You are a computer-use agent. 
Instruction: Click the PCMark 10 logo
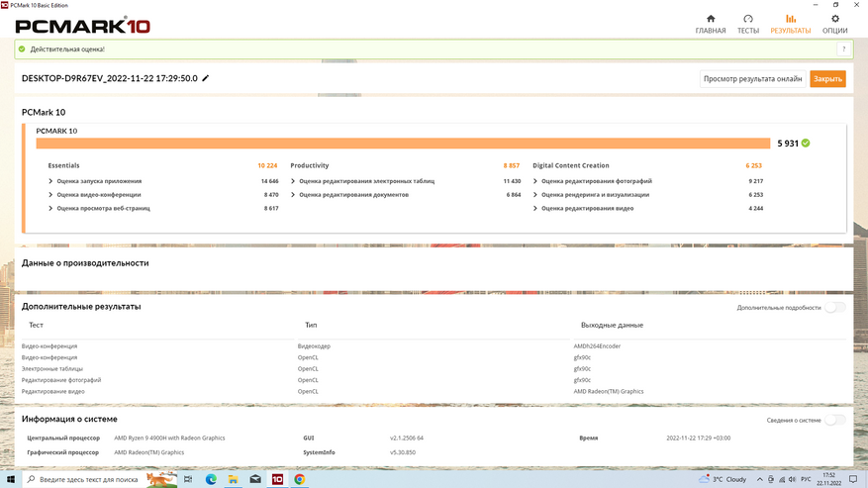click(x=82, y=26)
